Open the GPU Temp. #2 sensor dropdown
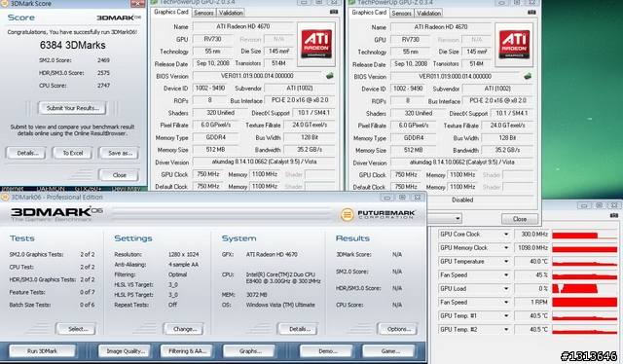 coord(506,329)
